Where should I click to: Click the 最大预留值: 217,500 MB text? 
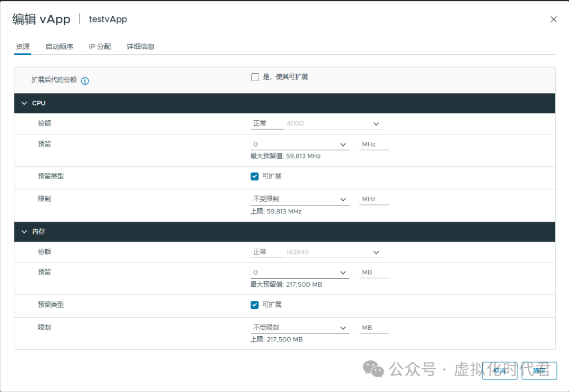[286, 285]
